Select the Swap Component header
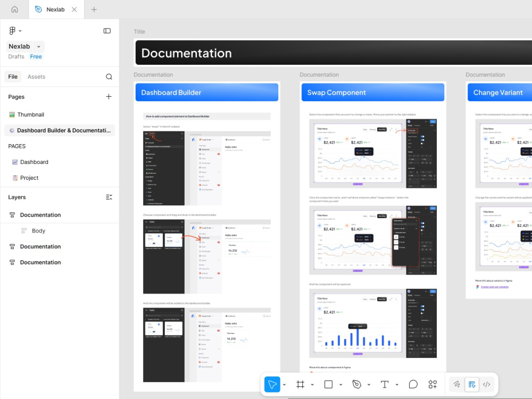 click(373, 92)
